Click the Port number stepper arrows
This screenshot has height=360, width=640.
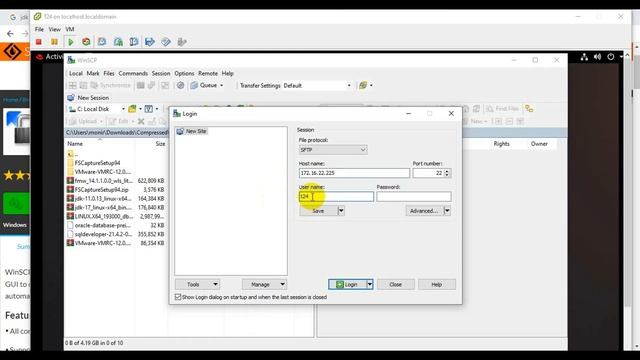447,173
